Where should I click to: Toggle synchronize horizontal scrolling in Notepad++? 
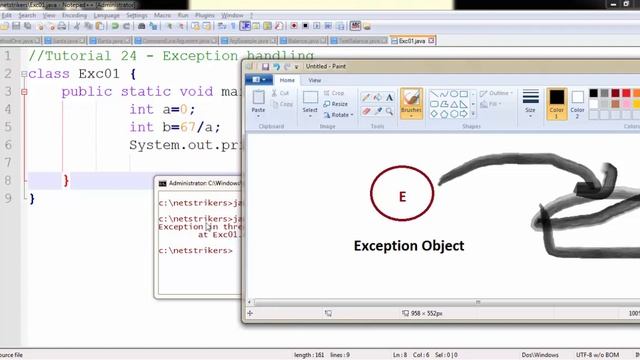point(207,26)
